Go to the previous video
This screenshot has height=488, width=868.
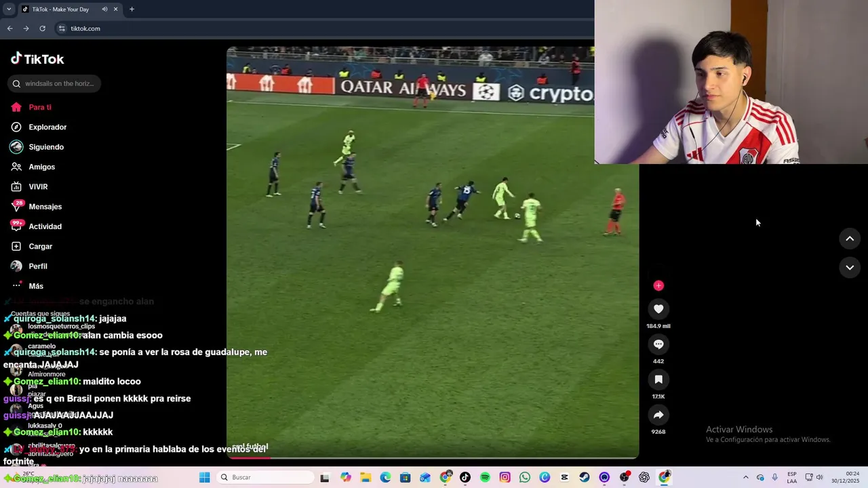coord(850,239)
